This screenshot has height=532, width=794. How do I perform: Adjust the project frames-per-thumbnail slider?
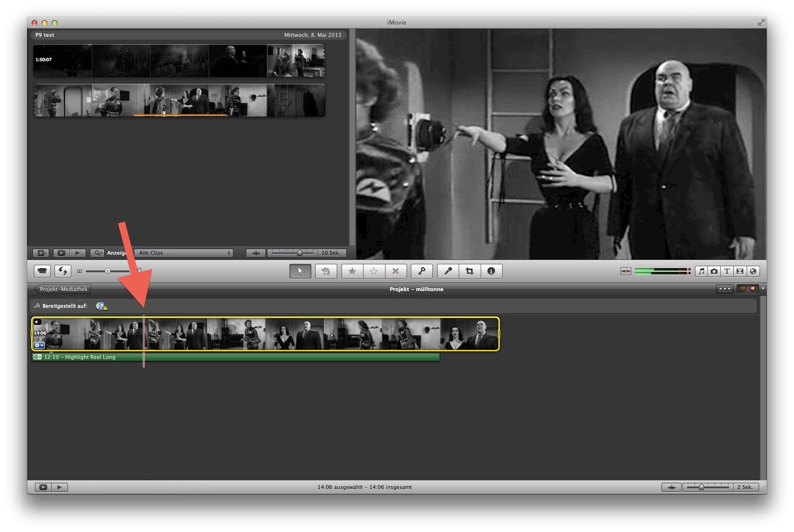click(x=707, y=487)
